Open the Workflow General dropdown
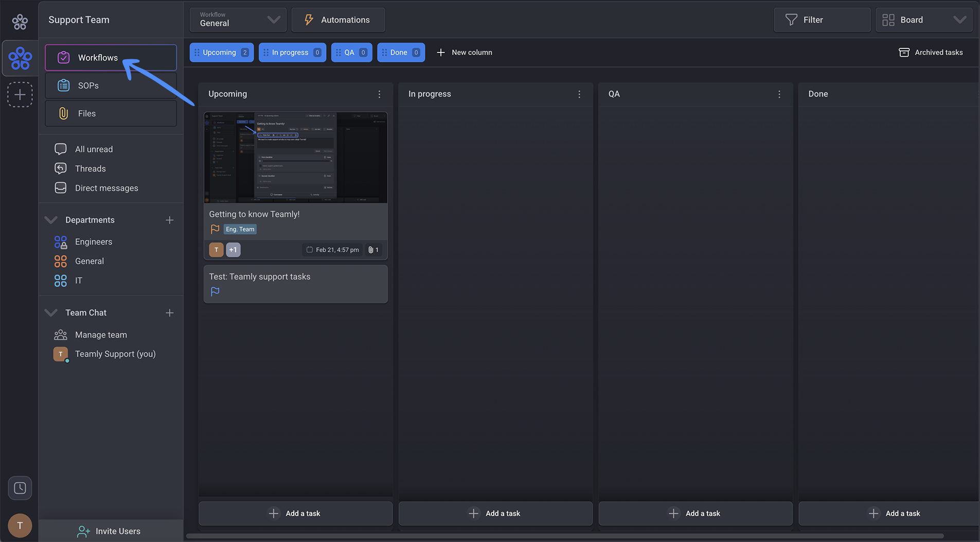This screenshot has height=542, width=980. [238, 20]
